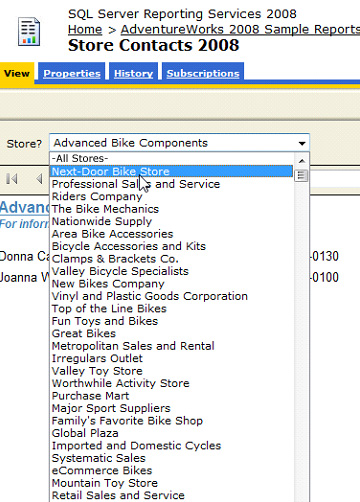Choose Riders Company from list
360x502 pixels.
(172, 196)
